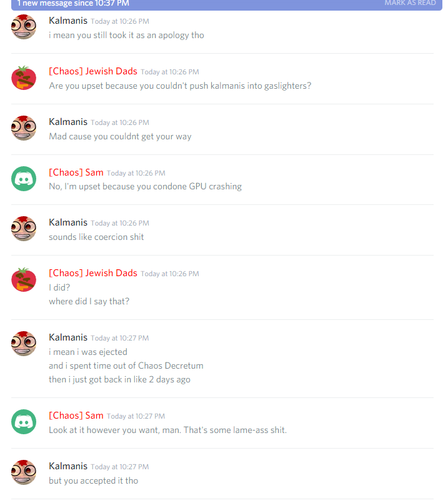Screen dimensions: 448x503
Task: Click Kalmanis avatar next to 'Mad cause' message
Action: pyautogui.click(x=24, y=128)
